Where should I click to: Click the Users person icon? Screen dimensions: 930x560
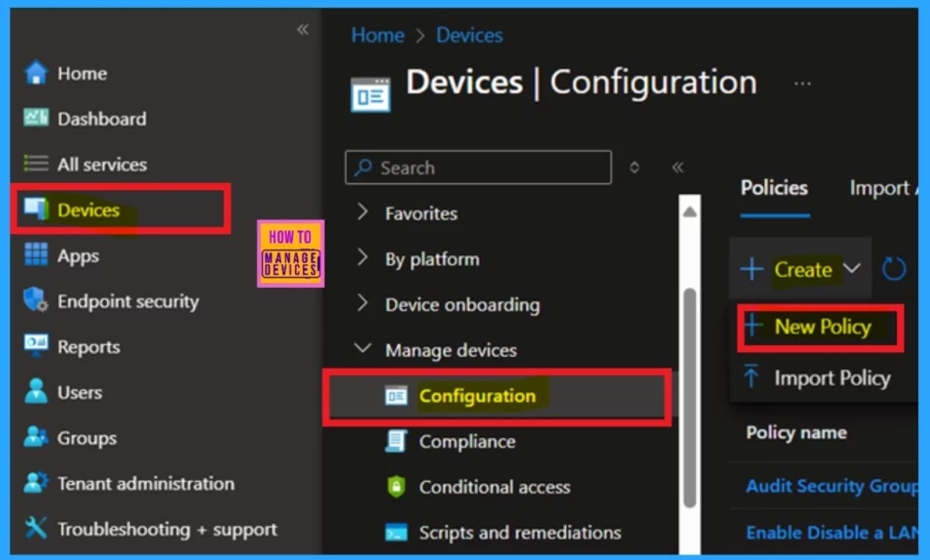35,391
